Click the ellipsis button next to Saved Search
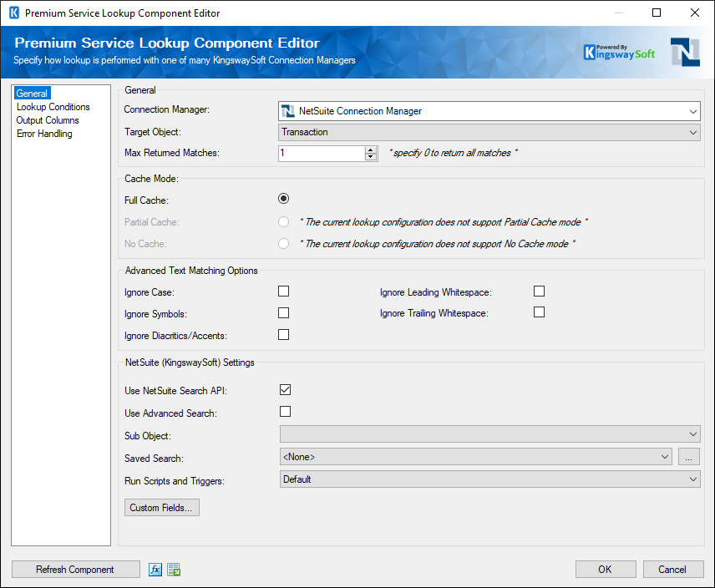Screen dimensions: 715x588 click(689, 456)
